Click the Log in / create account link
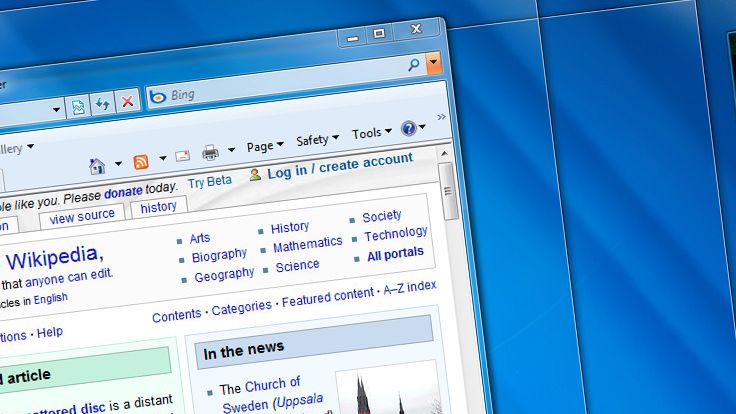Image resolution: width=736 pixels, height=414 pixels. (x=340, y=165)
